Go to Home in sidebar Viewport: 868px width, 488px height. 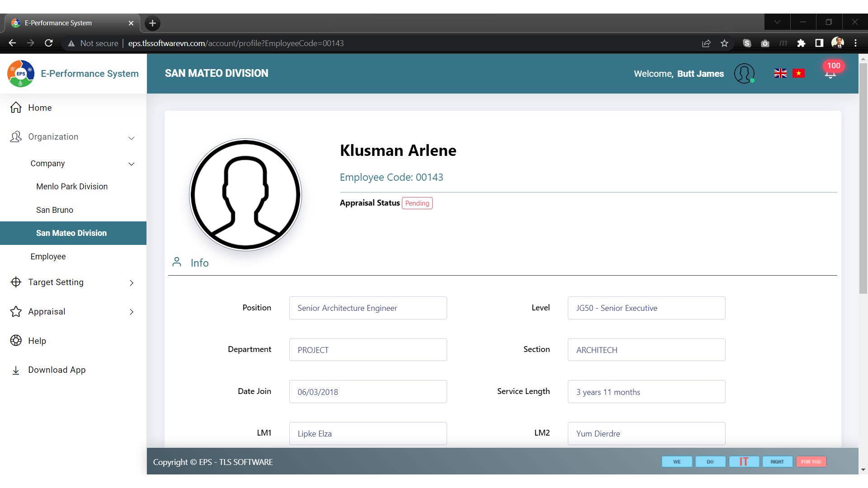[40, 108]
